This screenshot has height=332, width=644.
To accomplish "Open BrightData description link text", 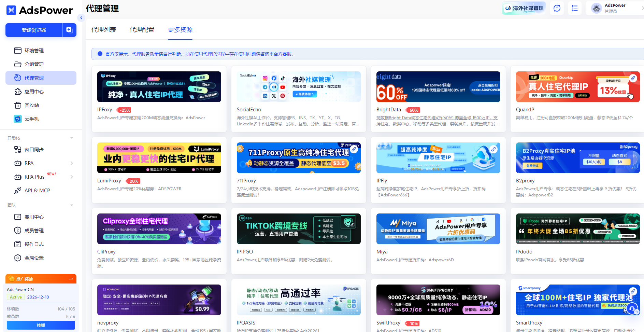I will [x=438, y=121].
